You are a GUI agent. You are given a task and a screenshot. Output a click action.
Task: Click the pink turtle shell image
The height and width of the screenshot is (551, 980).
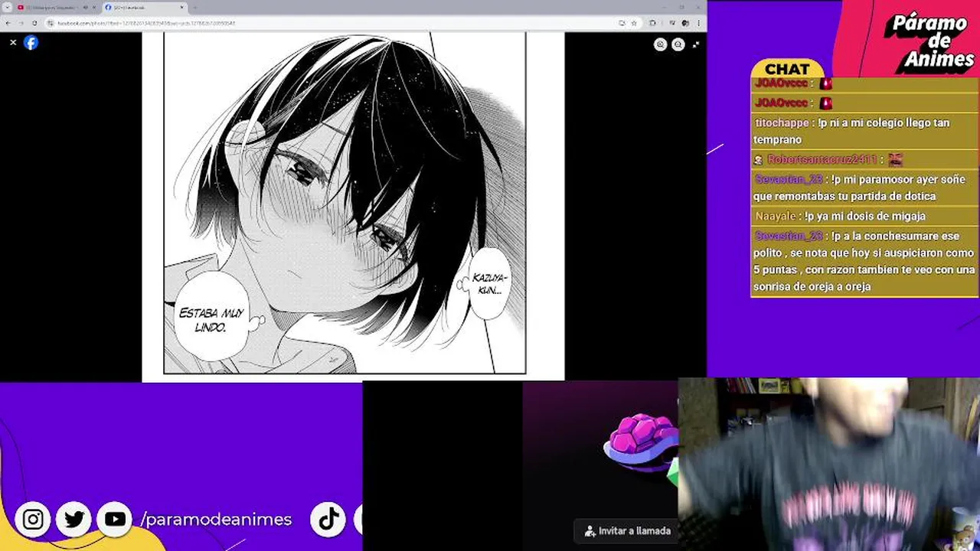click(642, 442)
